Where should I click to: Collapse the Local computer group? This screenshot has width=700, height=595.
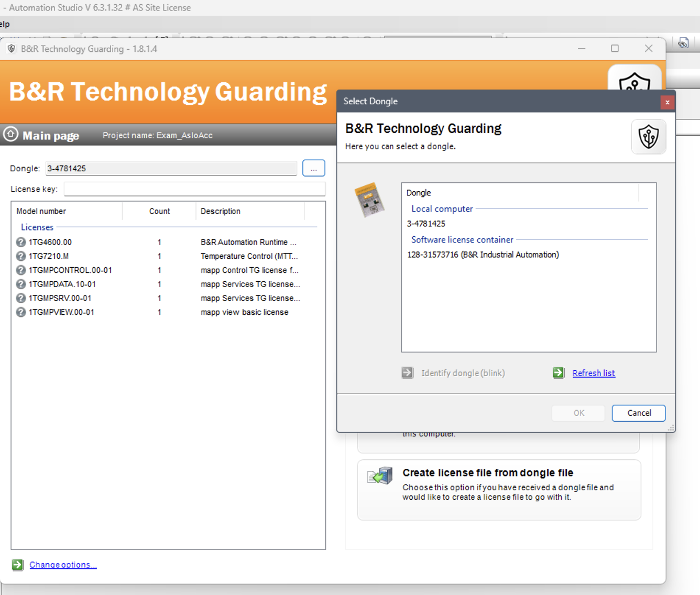tap(442, 208)
